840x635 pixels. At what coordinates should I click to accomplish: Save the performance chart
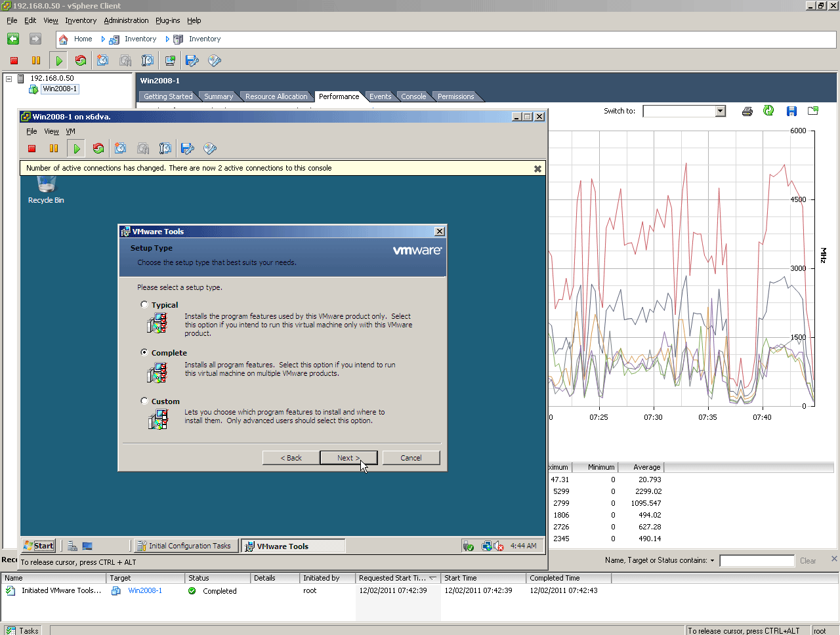[x=791, y=111]
